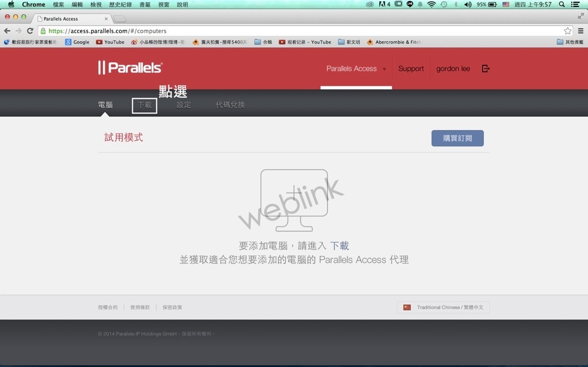Image resolution: width=588 pixels, height=367 pixels.
Task: Switch to the 下載 tab
Action: [145, 105]
